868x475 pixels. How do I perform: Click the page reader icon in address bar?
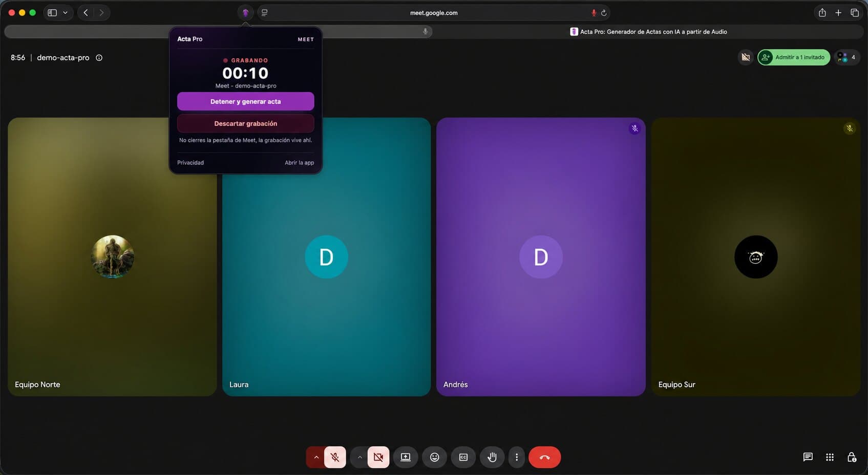pyautogui.click(x=264, y=13)
